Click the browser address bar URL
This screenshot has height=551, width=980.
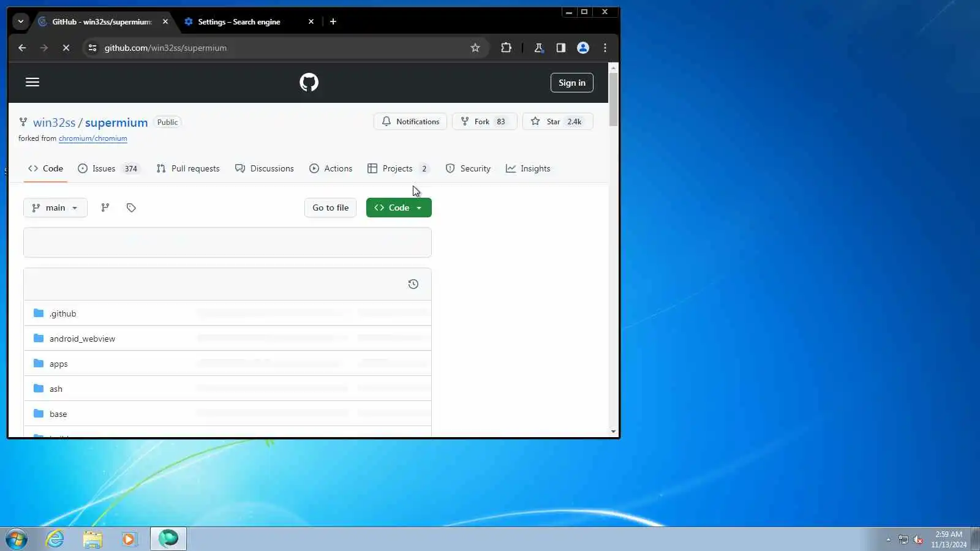pos(165,48)
